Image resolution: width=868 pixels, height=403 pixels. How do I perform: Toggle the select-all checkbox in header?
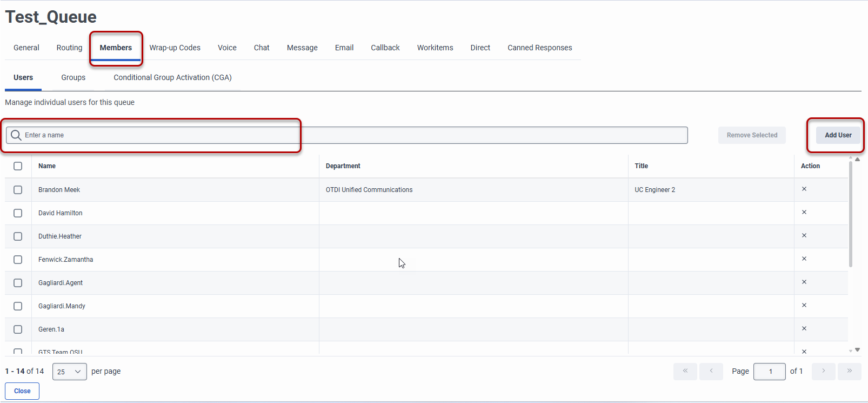point(18,166)
